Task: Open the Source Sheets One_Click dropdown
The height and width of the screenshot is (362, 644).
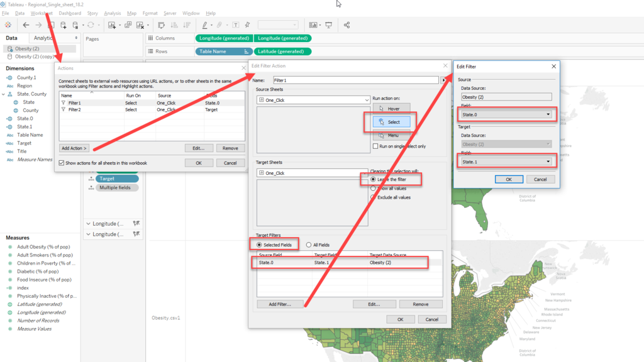Action: (x=313, y=100)
